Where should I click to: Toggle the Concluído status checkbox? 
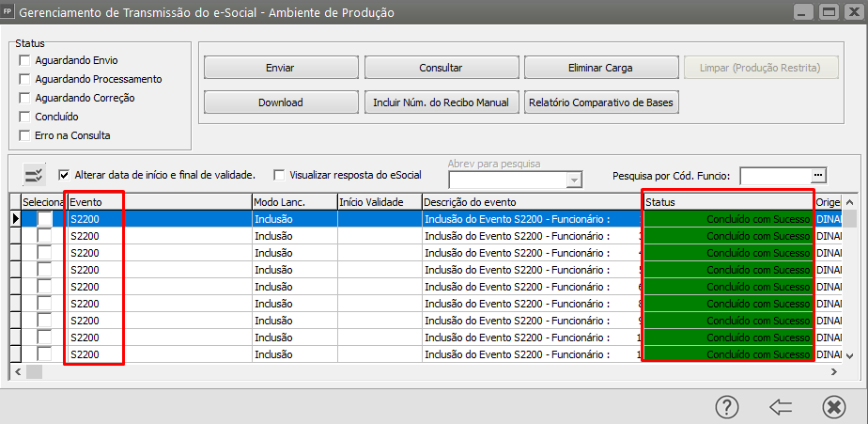click(24, 117)
